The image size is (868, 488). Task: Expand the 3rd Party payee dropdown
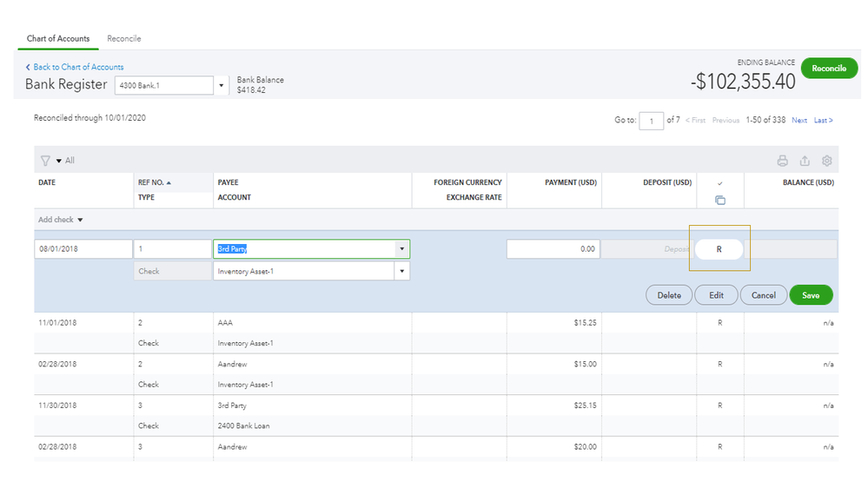pos(401,249)
